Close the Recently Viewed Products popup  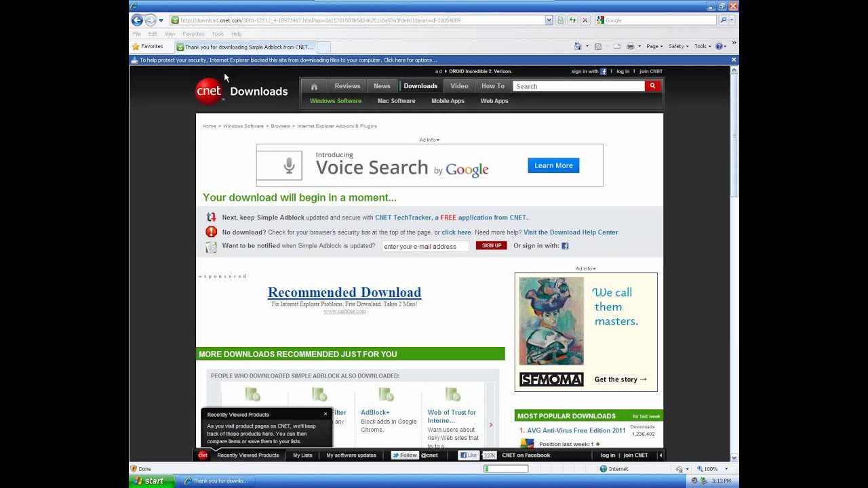tap(325, 413)
